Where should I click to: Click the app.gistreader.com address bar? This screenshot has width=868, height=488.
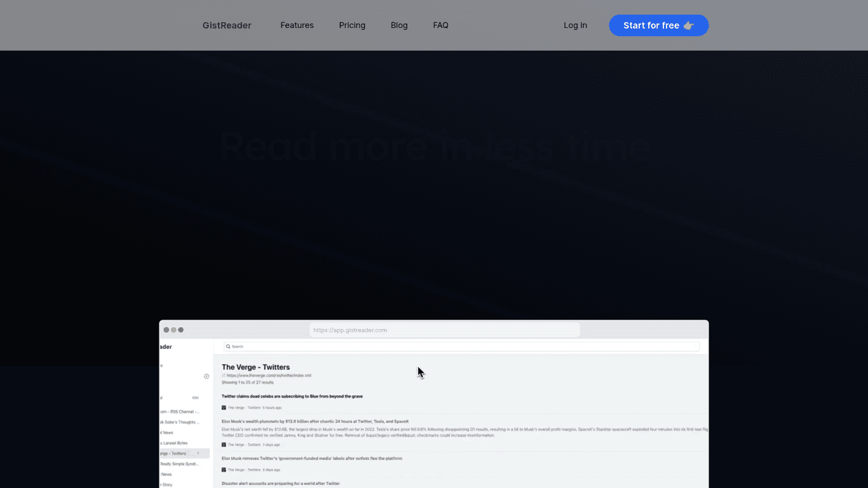tap(444, 330)
